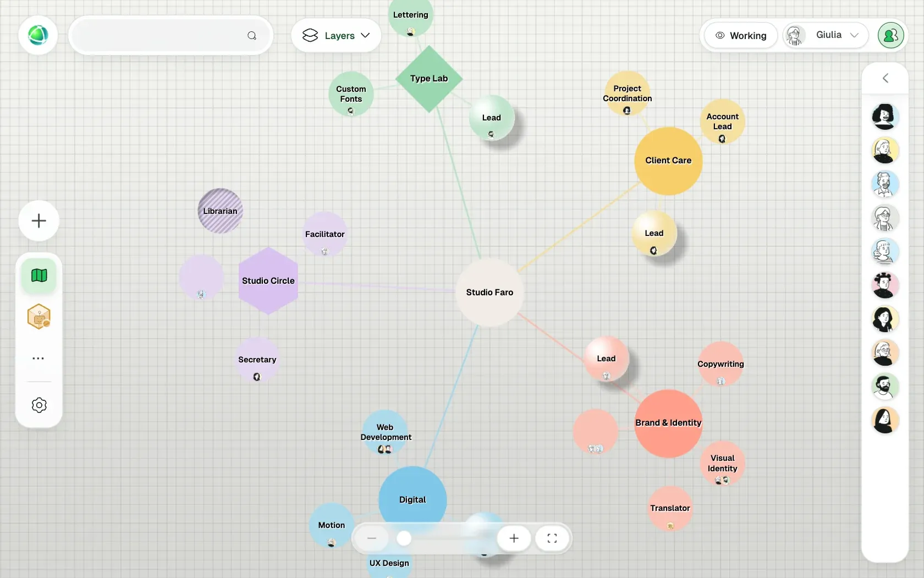924x578 pixels.
Task: Click the unlabeled purple circle beside Studio Circle
Action: point(201,277)
